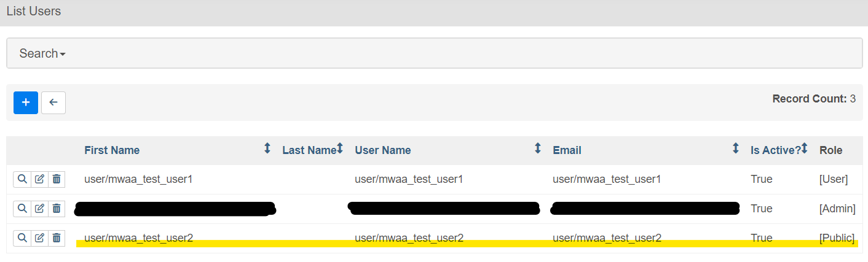Sort by First Name arrow icon
Screen dimensions: 868x262
click(267, 148)
